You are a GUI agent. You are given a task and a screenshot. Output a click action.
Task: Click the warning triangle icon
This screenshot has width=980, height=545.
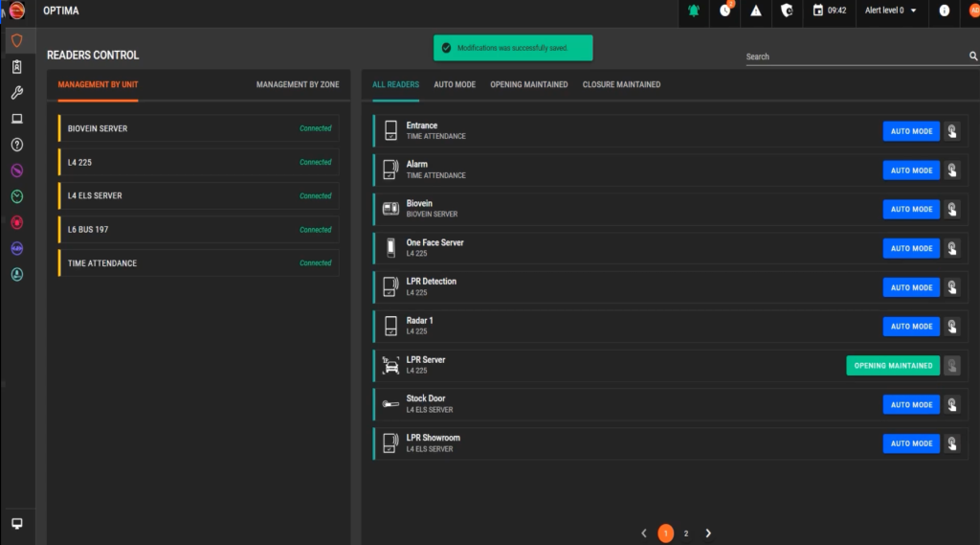coord(755,11)
